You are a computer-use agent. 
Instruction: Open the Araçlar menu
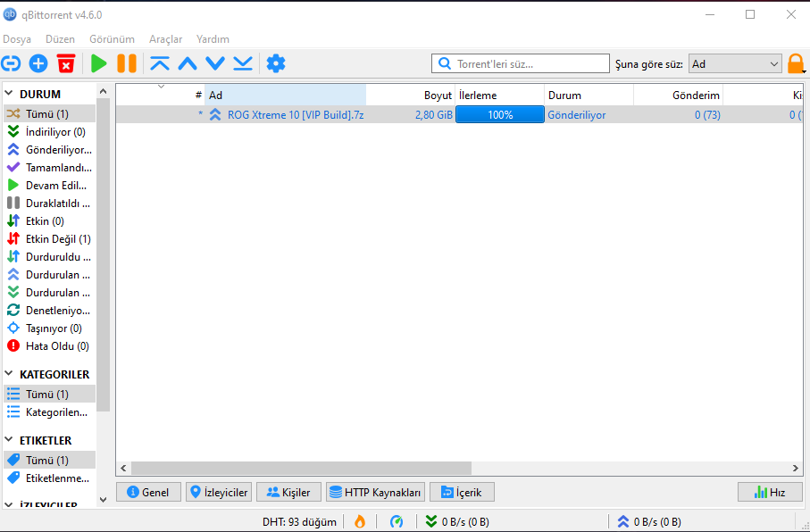click(x=166, y=39)
